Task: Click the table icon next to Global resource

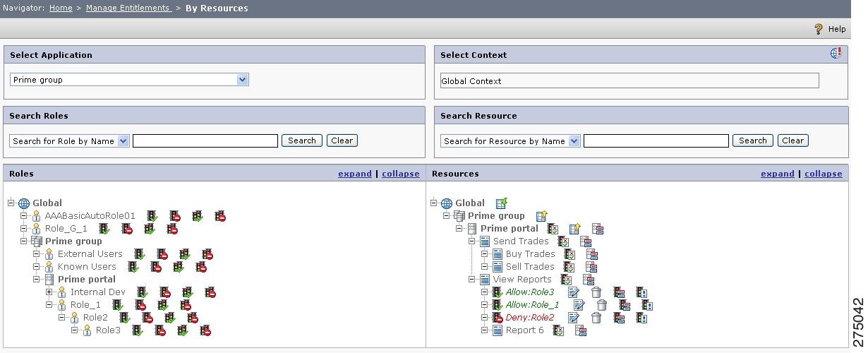Action: [x=502, y=203]
